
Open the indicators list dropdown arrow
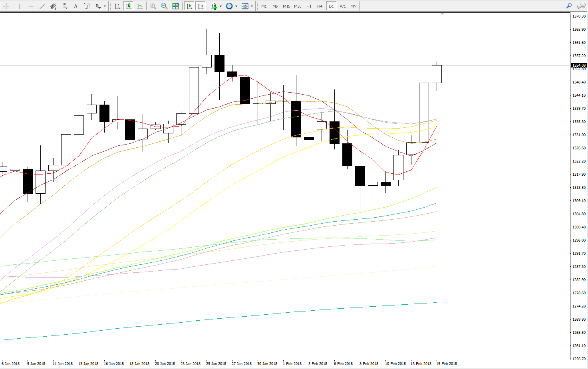[220, 6]
